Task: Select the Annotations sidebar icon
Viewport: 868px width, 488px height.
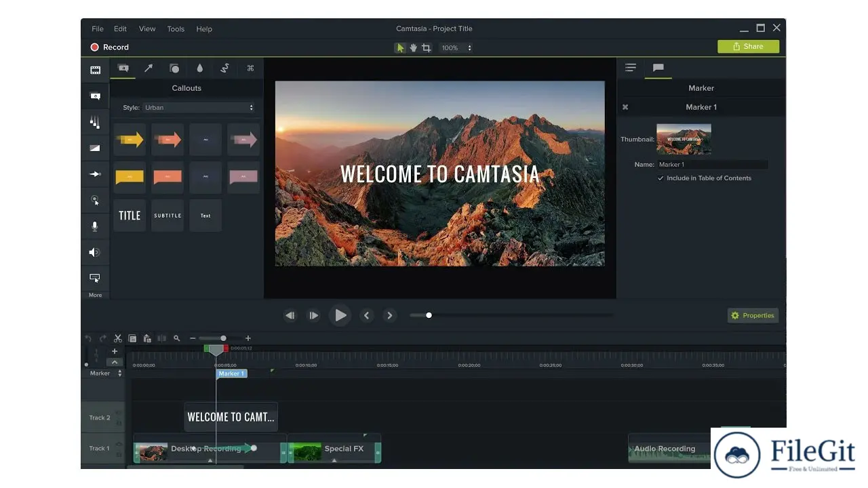Action: tap(95, 96)
